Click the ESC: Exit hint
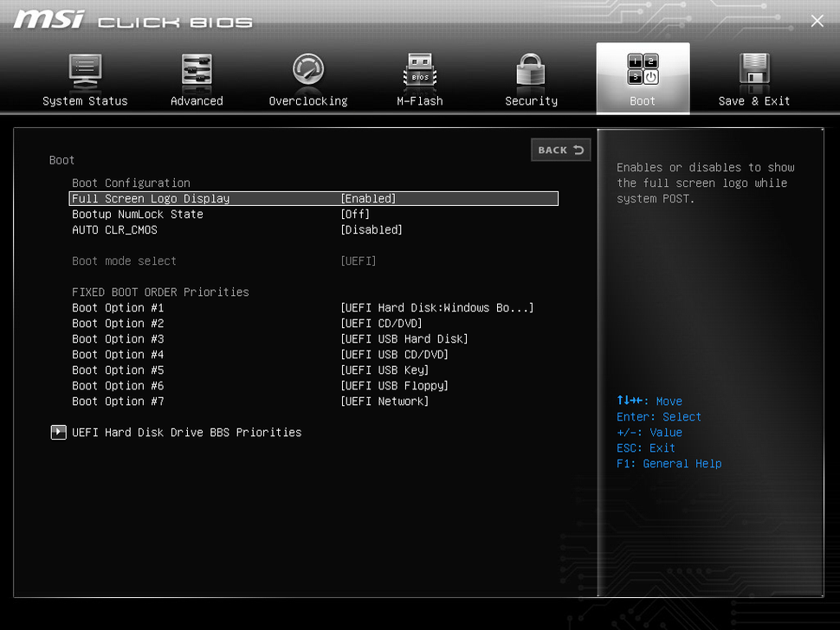Screen dimensions: 840x630 tap(645, 448)
